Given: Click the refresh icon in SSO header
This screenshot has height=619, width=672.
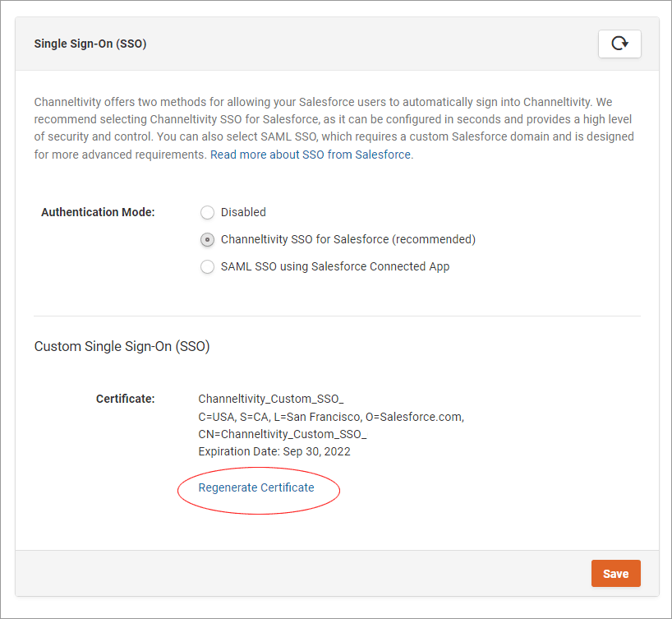Looking at the screenshot, I should 619,44.
